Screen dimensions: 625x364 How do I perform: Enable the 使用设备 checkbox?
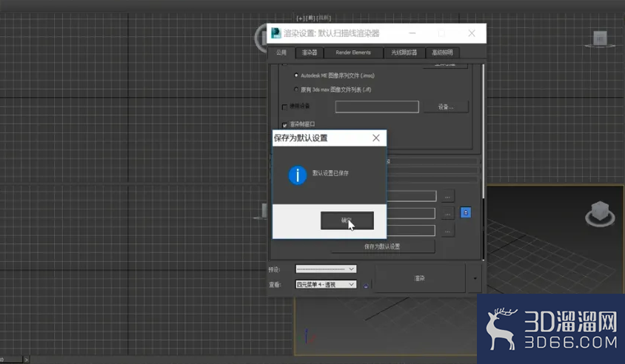pos(284,107)
